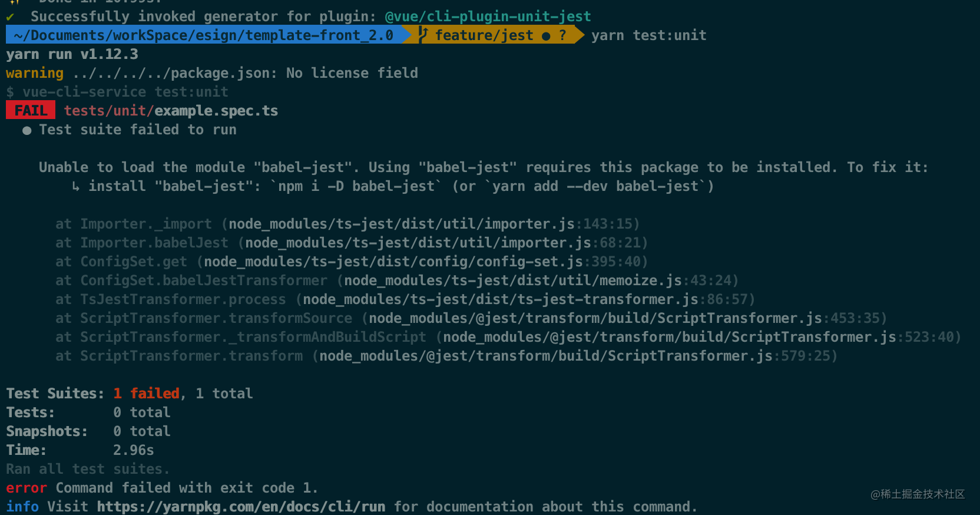The image size is (980, 515).
Task: Click the bullet before Test suite failed
Action: 27,130
